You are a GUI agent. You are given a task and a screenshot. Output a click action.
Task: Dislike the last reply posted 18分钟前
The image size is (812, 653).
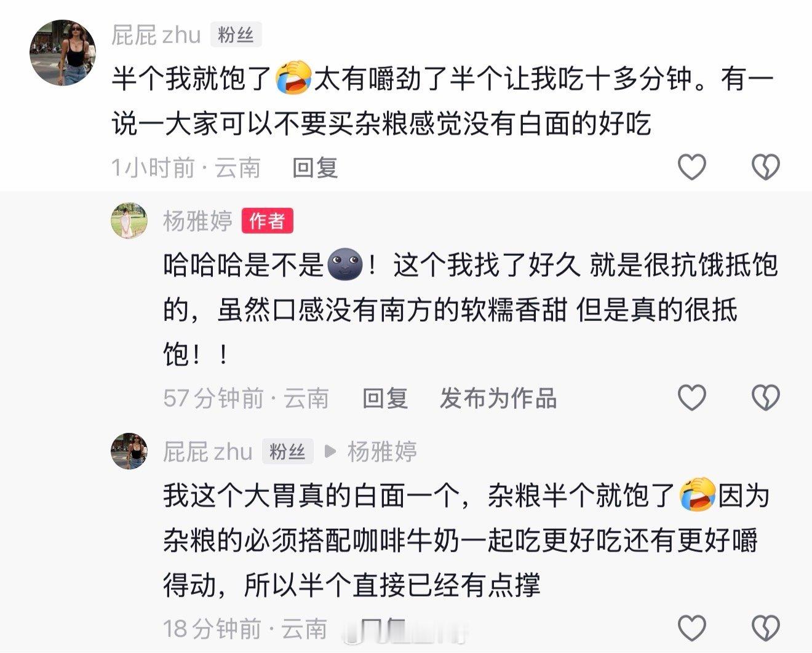click(x=766, y=628)
